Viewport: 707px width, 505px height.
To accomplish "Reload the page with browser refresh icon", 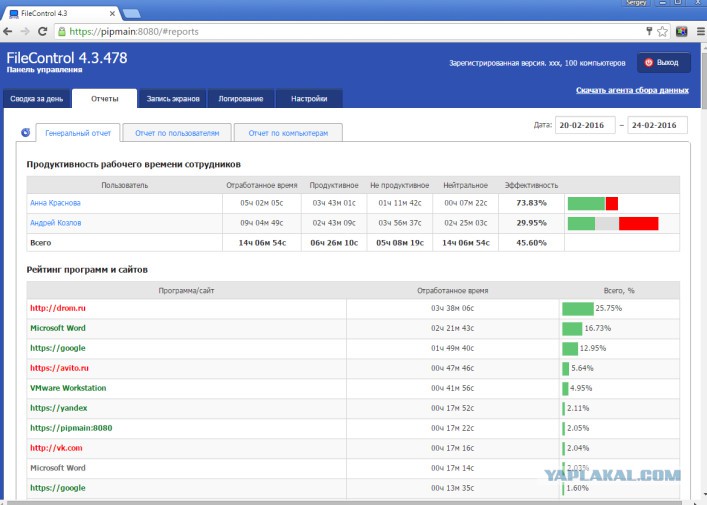I will click(x=42, y=32).
